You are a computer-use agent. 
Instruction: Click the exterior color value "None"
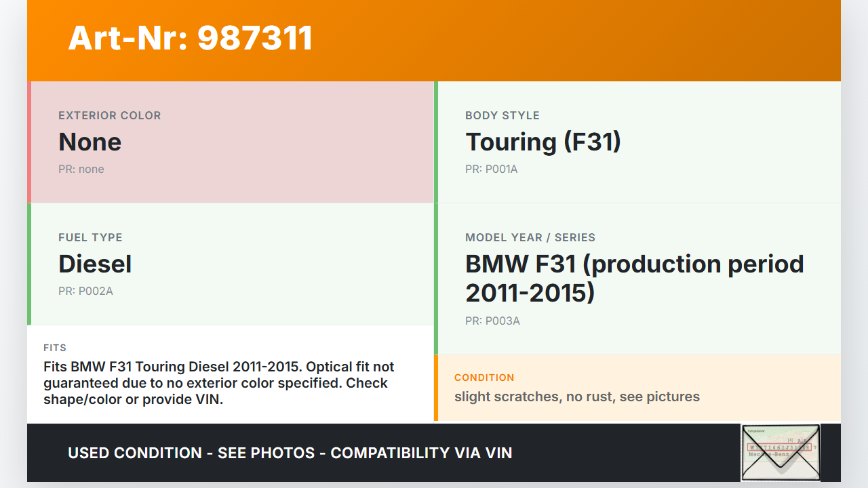[x=90, y=142]
